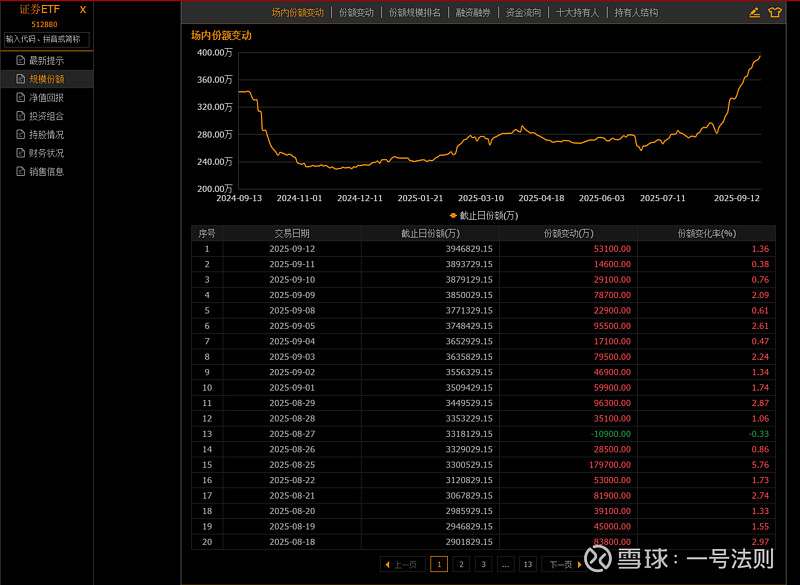This screenshot has height=585, width=800.
Task: Click the document icon beside 销售信息
Action: point(20,171)
